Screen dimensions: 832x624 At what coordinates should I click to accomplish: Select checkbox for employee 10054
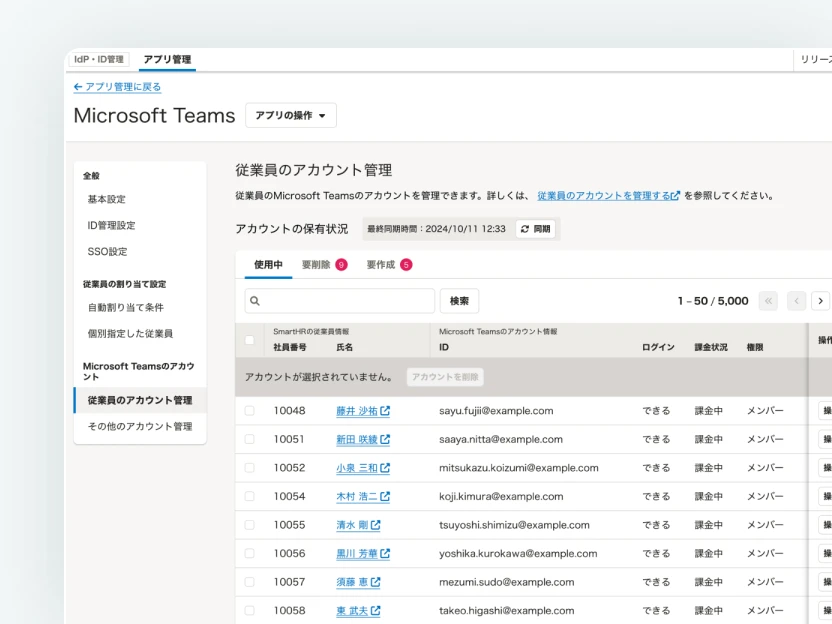point(250,497)
